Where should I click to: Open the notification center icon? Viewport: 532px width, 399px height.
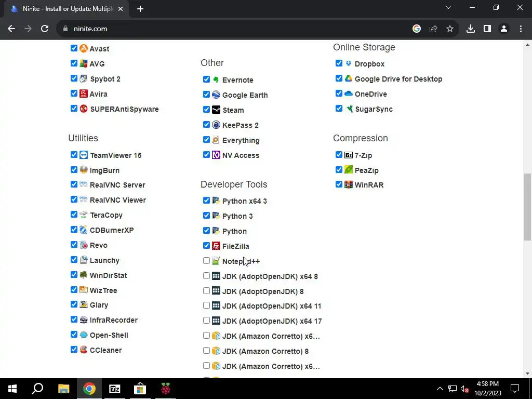pyautogui.click(x=515, y=389)
